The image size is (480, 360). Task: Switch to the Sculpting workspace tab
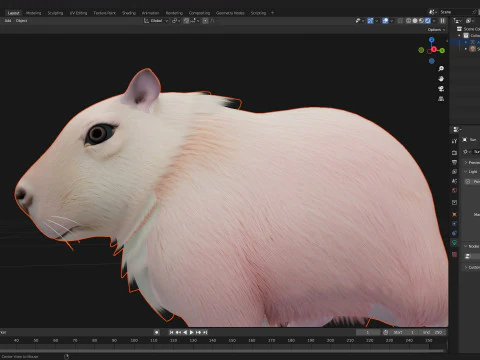click(55, 13)
